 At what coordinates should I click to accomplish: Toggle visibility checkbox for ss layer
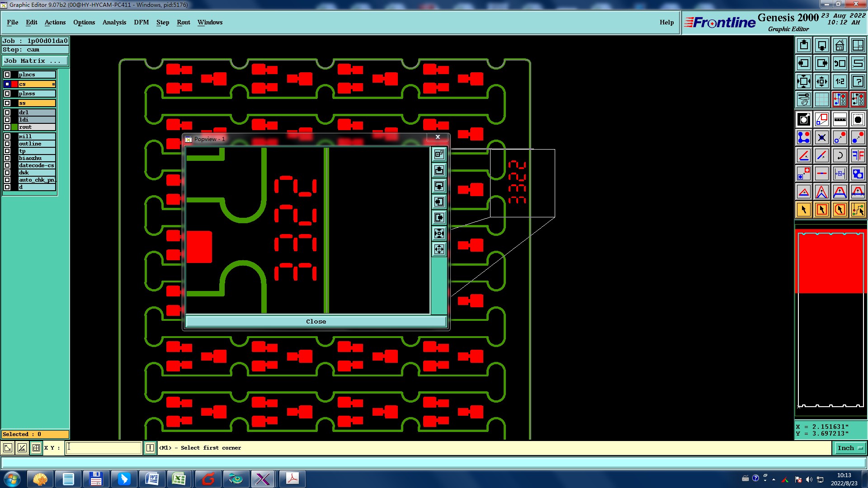[x=7, y=103]
